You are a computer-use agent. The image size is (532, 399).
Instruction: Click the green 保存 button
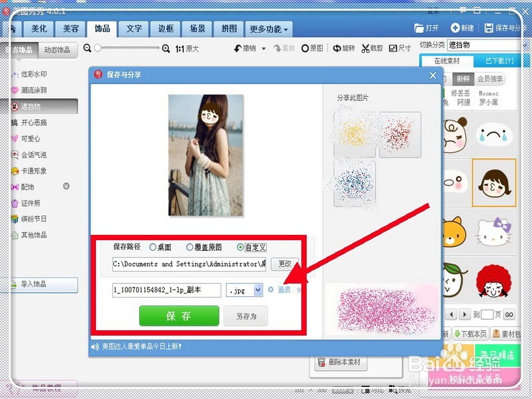(x=179, y=316)
